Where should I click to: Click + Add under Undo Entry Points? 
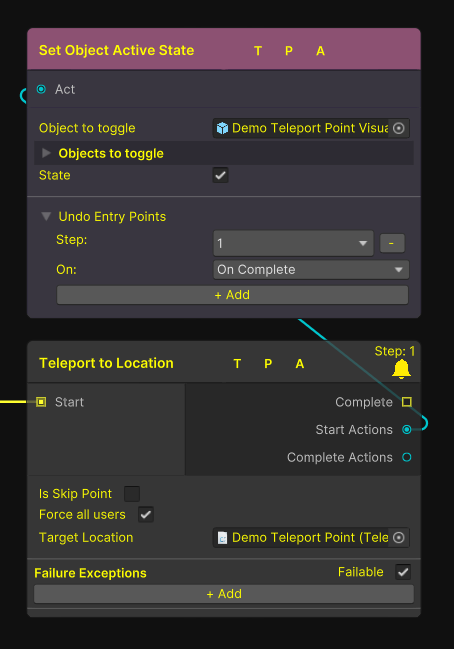point(232,295)
